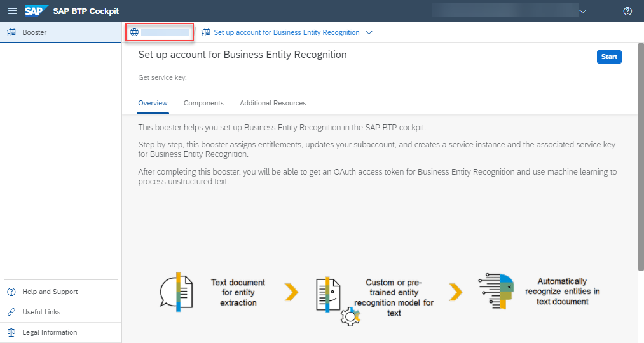
Task: Switch to the Components tab
Action: coord(203,103)
